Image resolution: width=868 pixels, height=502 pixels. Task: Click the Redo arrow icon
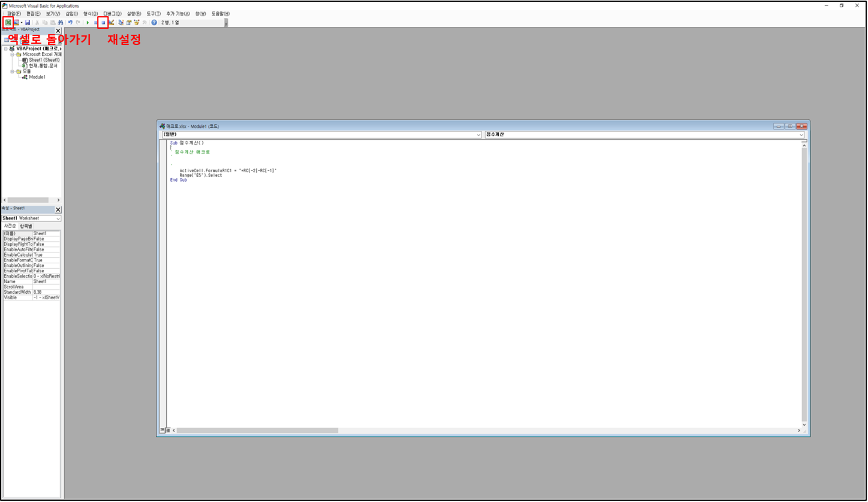pos(78,22)
